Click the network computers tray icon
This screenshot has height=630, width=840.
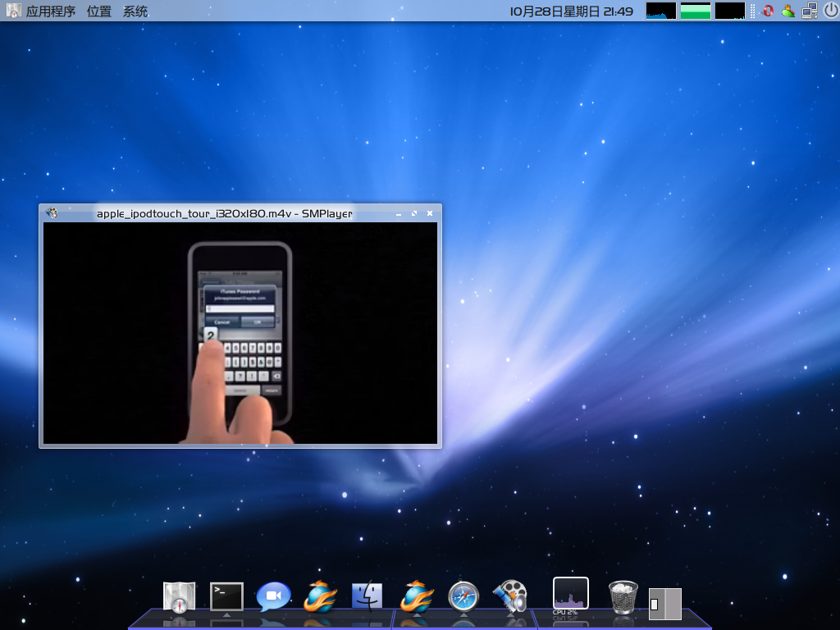point(810,11)
